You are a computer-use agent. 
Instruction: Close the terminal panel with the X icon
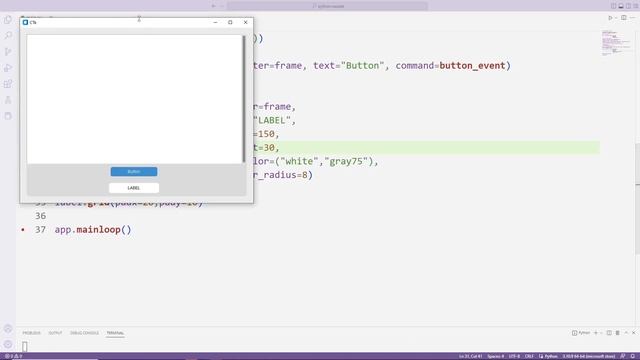634,333
